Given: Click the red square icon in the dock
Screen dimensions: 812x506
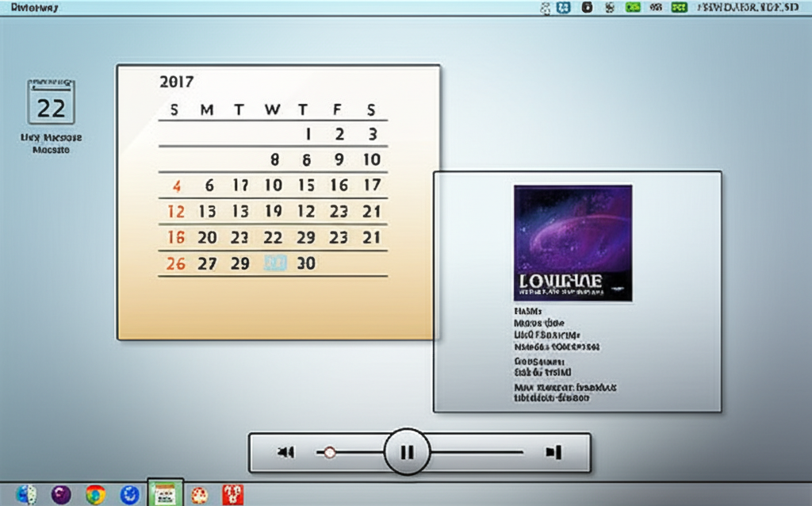Looking at the screenshot, I should click(x=232, y=495).
